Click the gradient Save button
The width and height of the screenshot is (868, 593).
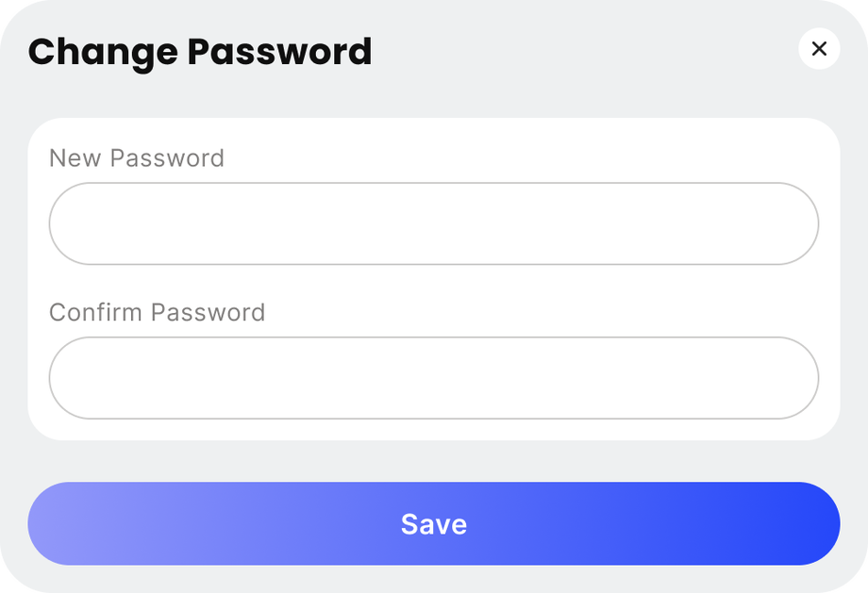point(433,524)
